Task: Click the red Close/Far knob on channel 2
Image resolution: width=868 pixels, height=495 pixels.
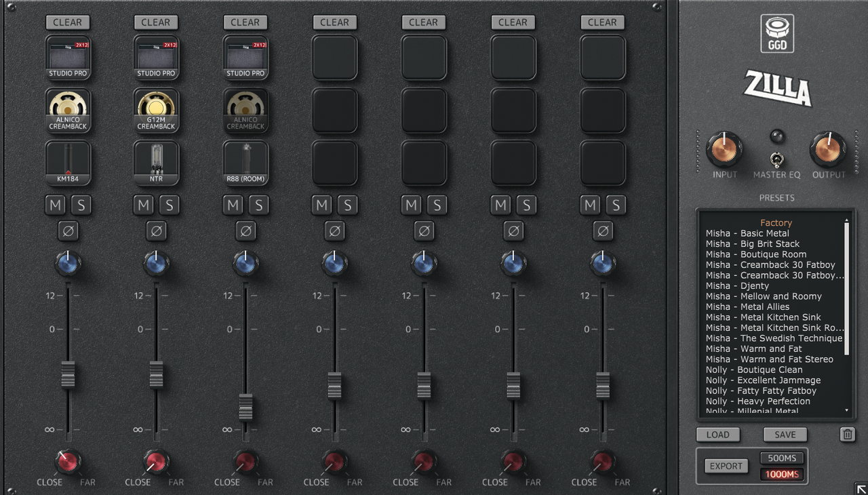Action: 157,462
